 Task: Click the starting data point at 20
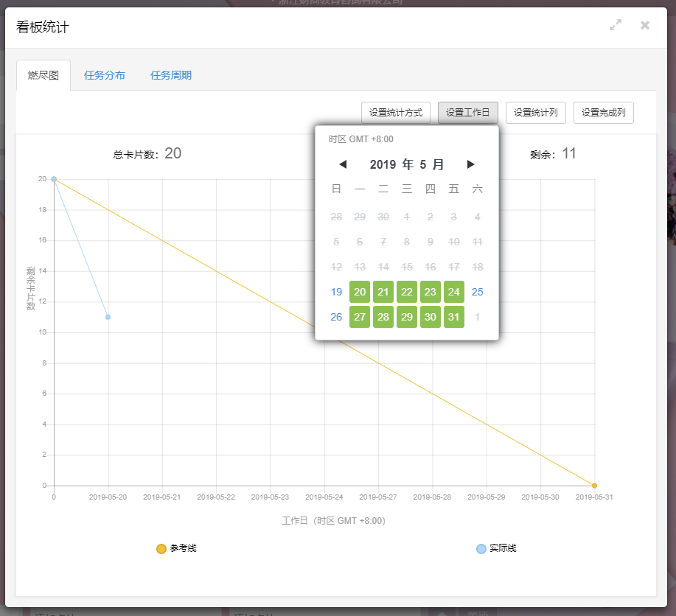(54, 179)
